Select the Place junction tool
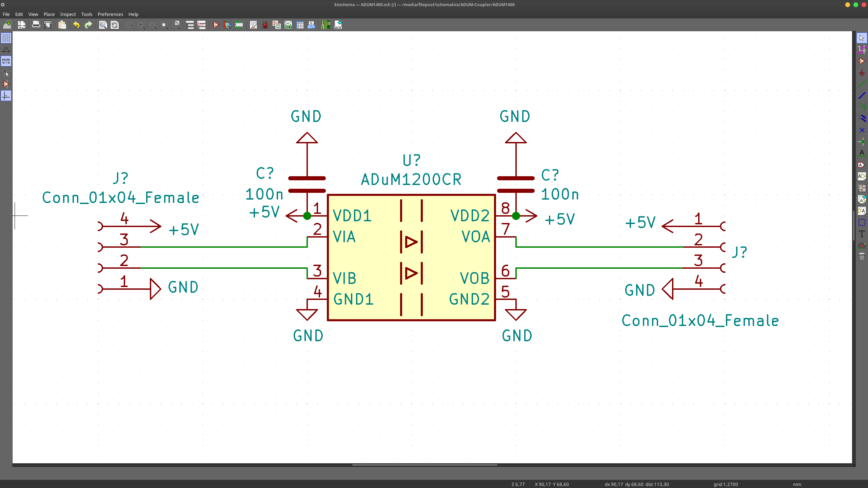Viewport: 868px width, 488px height. pos(862,142)
